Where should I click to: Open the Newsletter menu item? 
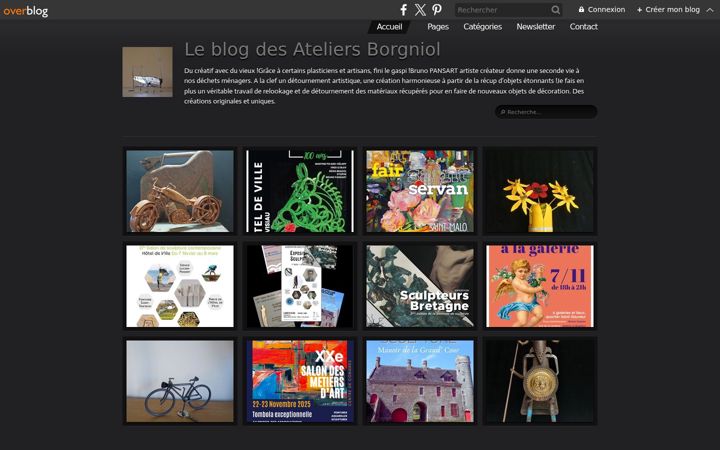coord(535,27)
